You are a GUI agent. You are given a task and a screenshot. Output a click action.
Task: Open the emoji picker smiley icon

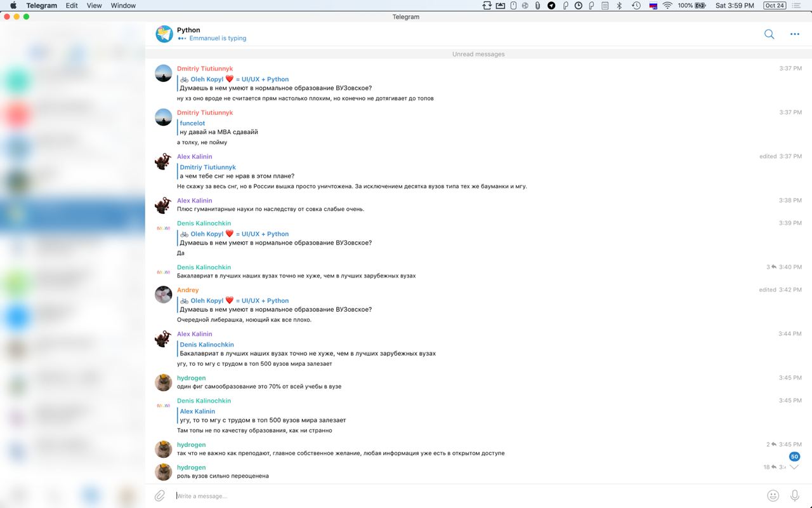coord(773,495)
